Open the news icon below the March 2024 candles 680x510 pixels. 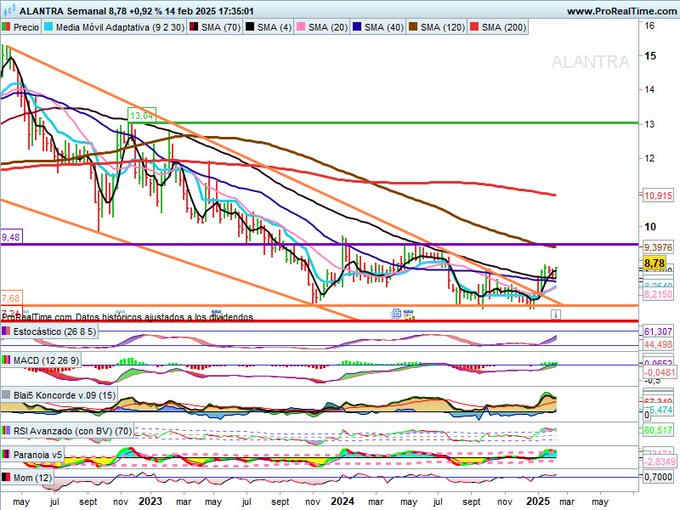(396, 314)
